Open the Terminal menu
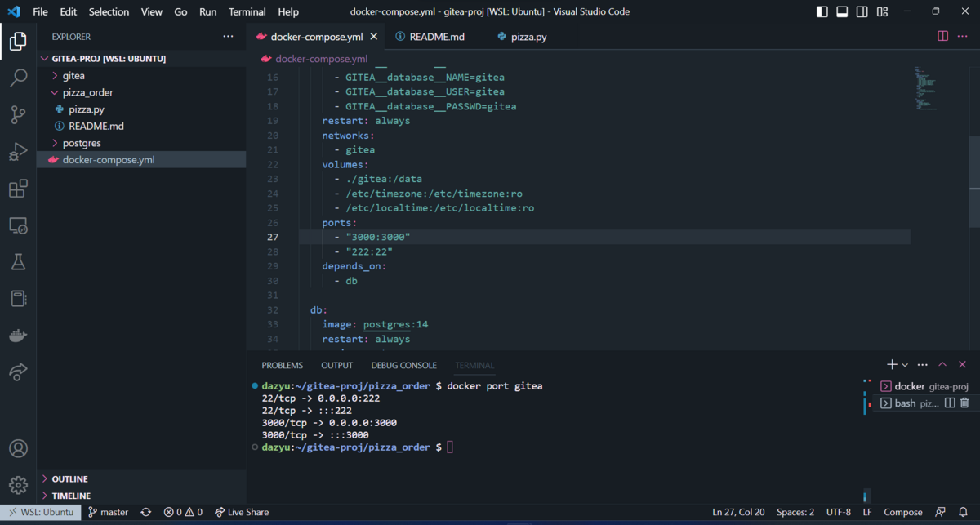 (x=247, y=11)
